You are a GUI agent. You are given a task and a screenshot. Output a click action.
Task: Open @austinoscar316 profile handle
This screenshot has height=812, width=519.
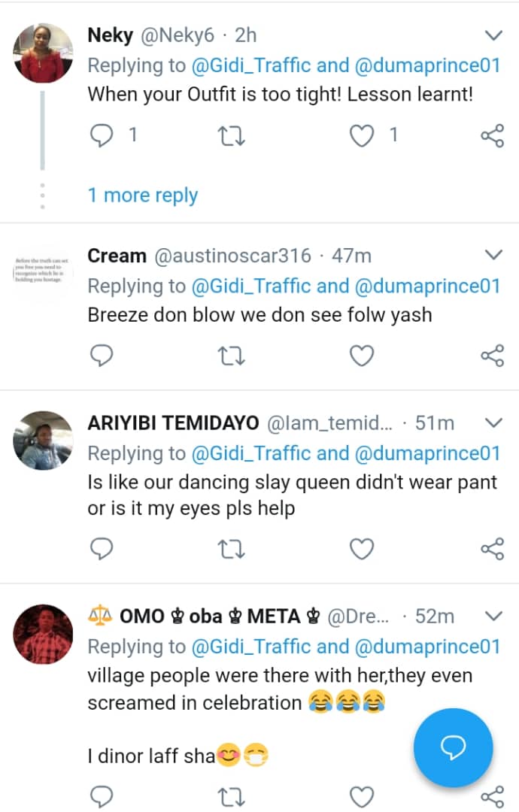pos(232,256)
